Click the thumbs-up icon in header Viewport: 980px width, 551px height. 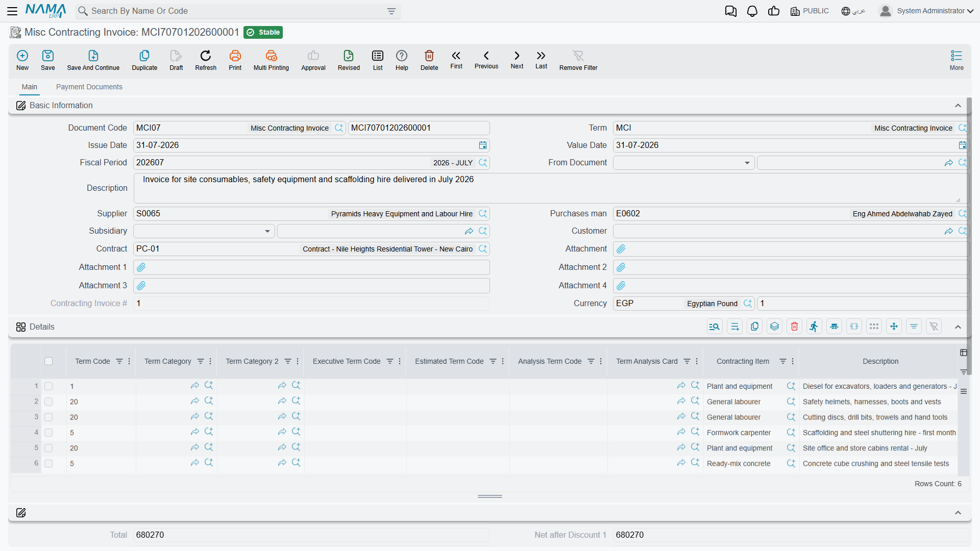coord(774,11)
